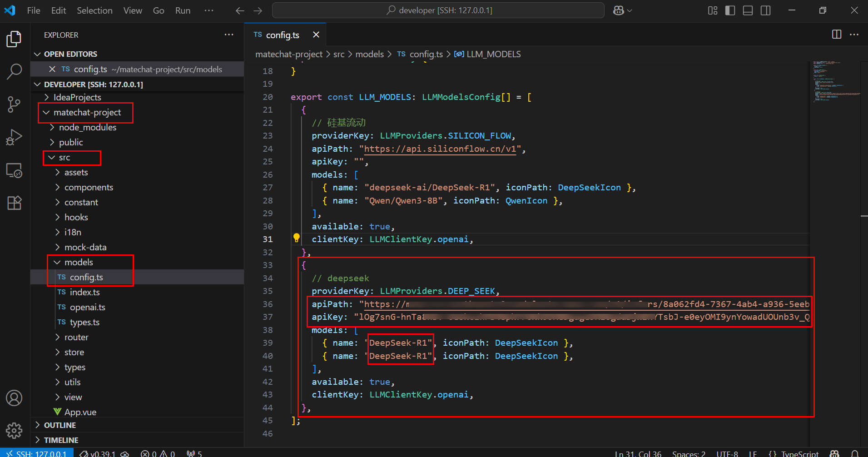
Task: Open Explorer Views and More Actions ellipsis
Action: tap(229, 35)
